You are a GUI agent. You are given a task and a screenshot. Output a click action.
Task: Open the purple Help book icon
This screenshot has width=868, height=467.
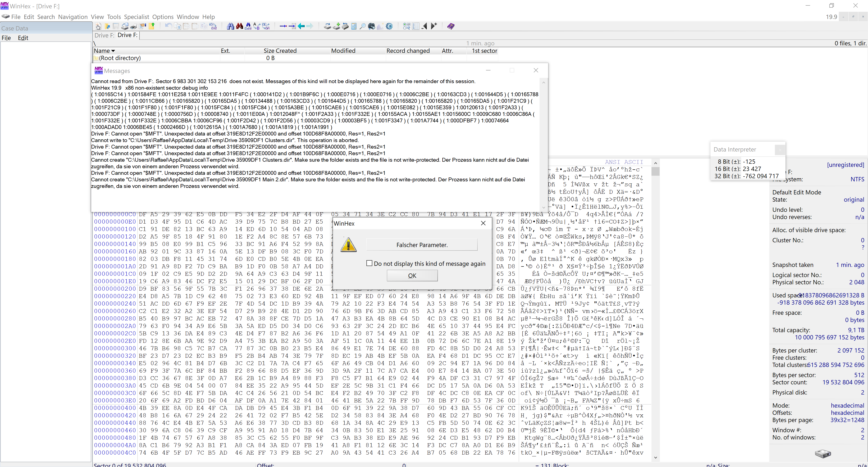coord(451,26)
